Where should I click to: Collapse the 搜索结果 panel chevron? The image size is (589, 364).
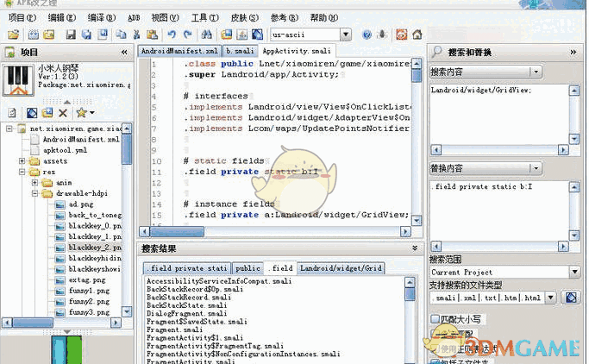tap(415, 248)
